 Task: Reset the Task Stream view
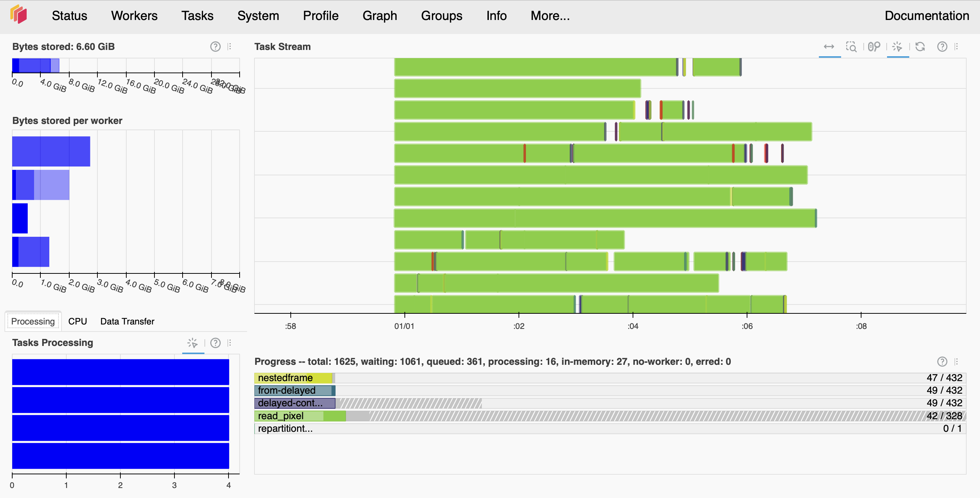point(921,47)
